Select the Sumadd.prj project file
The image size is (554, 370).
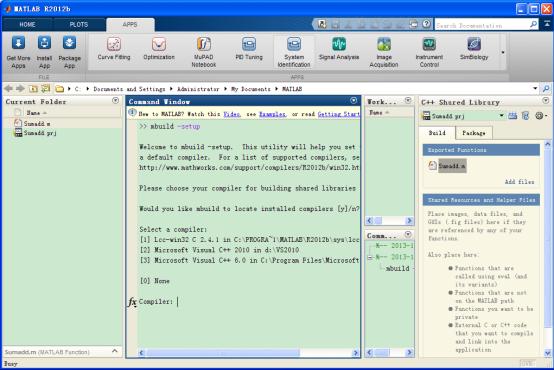(x=35, y=133)
